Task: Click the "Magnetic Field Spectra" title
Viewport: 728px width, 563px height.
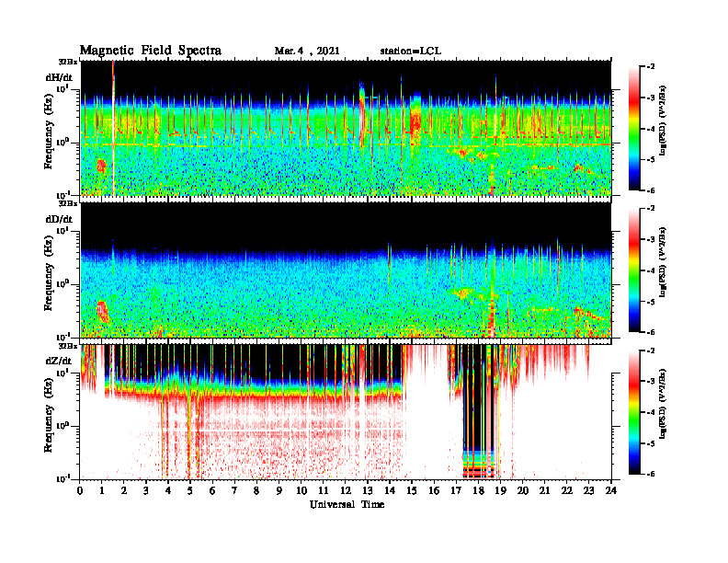Action: coord(151,52)
